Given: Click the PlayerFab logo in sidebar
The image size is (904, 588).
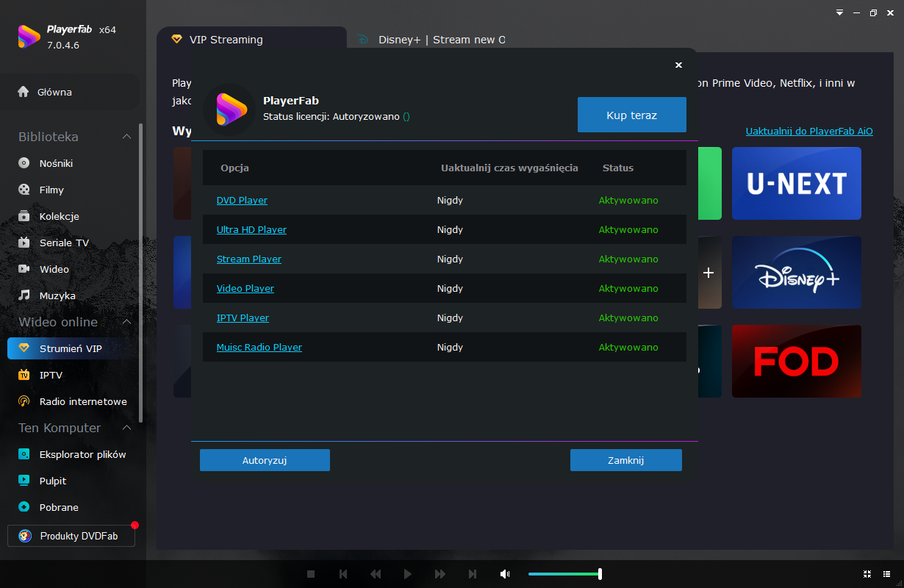Looking at the screenshot, I should click(x=29, y=37).
